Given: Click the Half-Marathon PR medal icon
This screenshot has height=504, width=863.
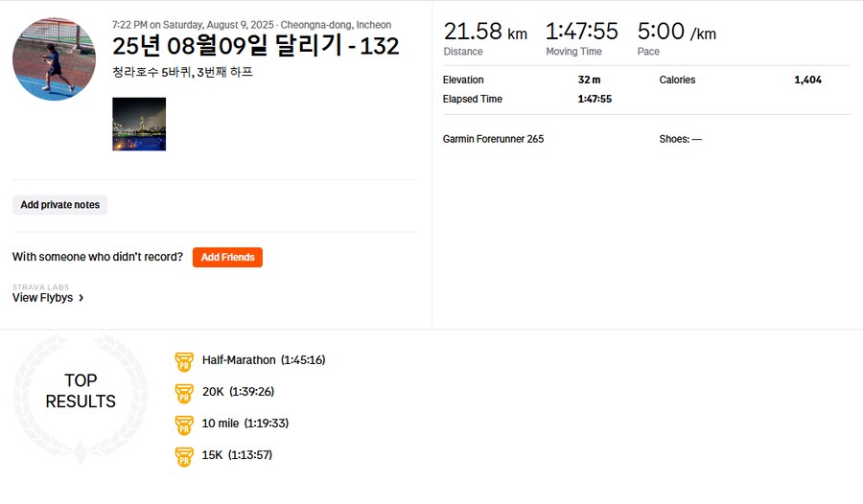Looking at the screenshot, I should (184, 361).
